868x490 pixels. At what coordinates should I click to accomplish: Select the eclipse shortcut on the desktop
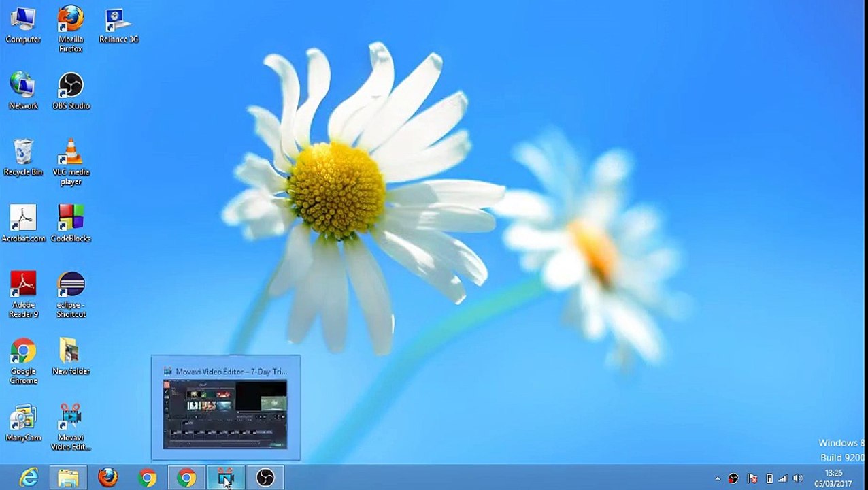click(71, 295)
